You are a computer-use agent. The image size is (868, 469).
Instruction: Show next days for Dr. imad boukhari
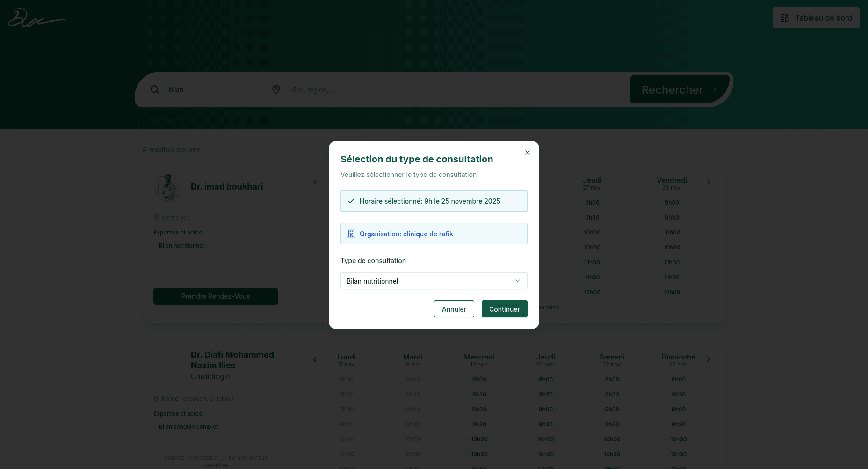709,182
